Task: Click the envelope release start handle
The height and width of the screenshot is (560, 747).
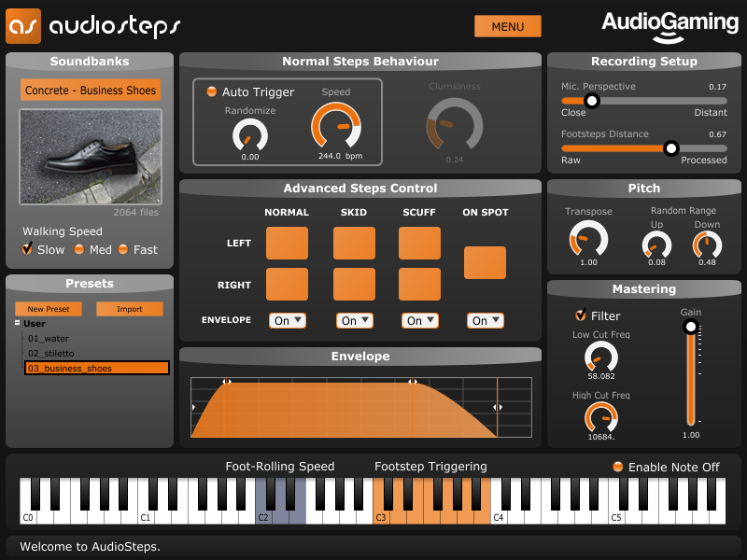Action: (413, 382)
